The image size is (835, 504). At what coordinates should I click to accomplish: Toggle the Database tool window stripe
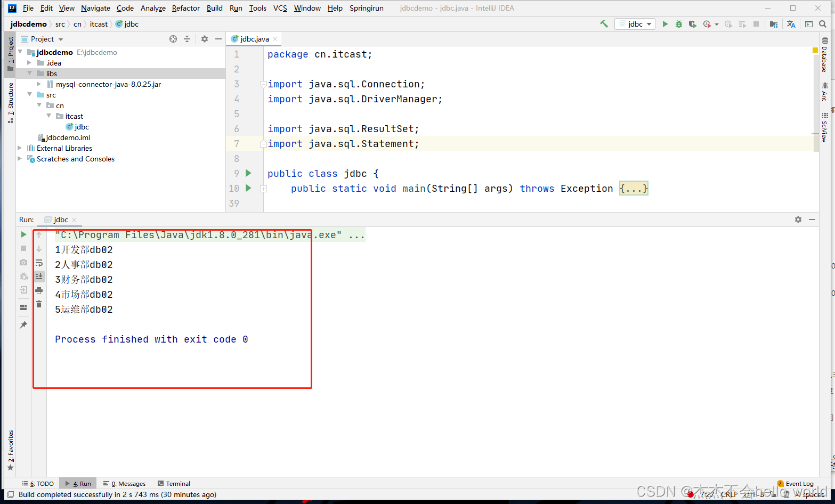pos(824,55)
